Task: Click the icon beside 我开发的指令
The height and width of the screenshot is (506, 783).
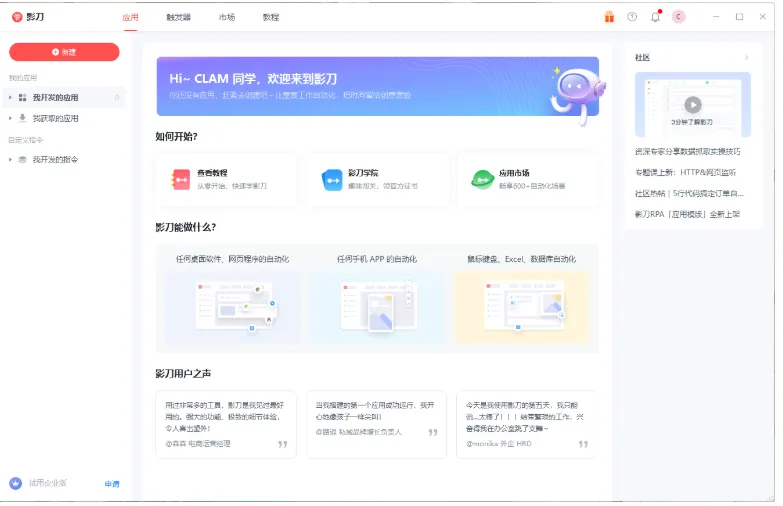Action: [x=22, y=159]
